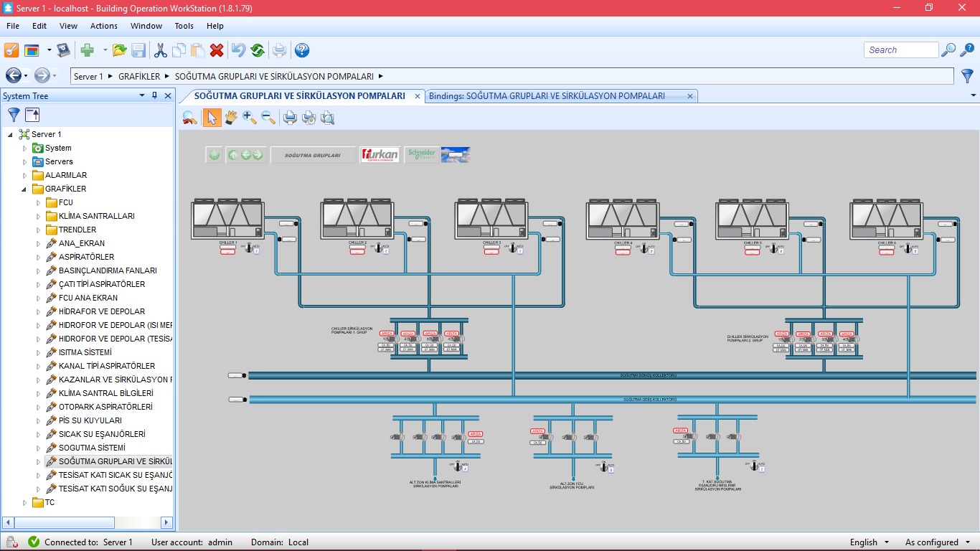This screenshot has width=980, height=551.
Task: Toggle the Alt Zon FCU pumps rotary switch
Action: tap(603, 466)
